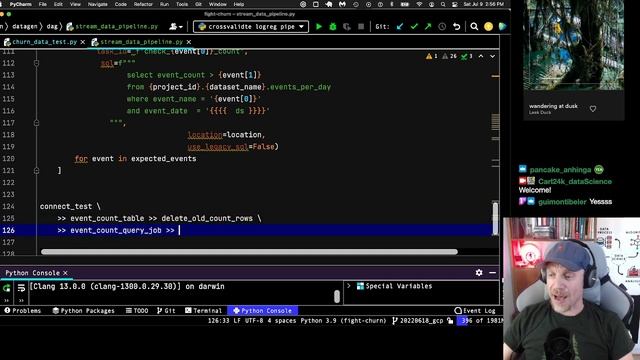Rerun the Python console
This screenshot has width=640, height=360.
coord(7,288)
